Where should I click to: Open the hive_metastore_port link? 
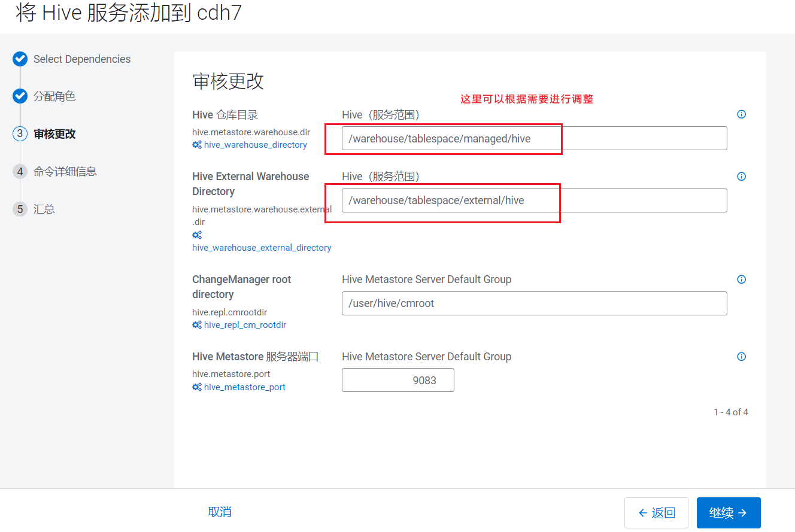point(245,387)
